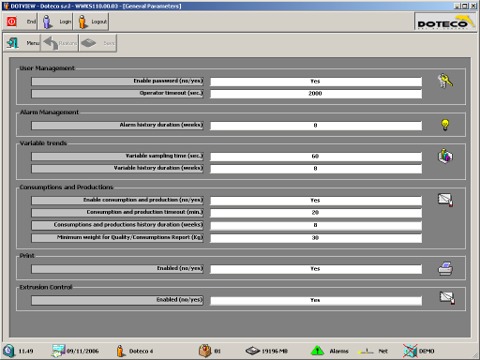Click the Operator timeout field showing 2000
The image size is (480, 360).
click(x=316, y=94)
